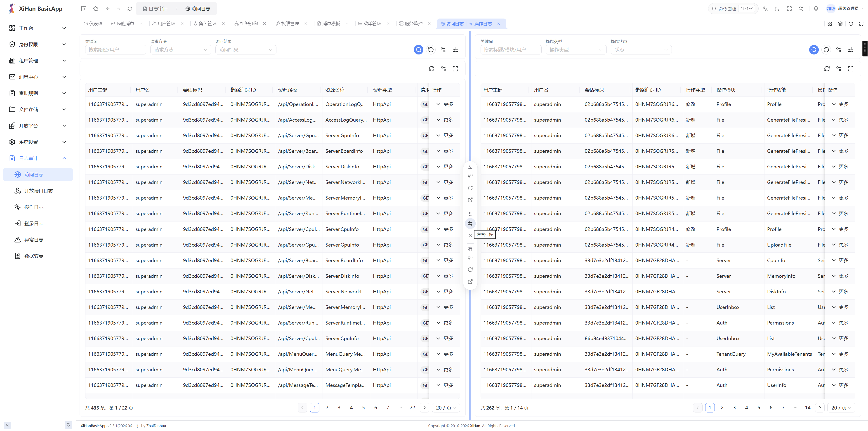
Task: Focus 搜索标题/模块/用户 input
Action: pyautogui.click(x=510, y=50)
